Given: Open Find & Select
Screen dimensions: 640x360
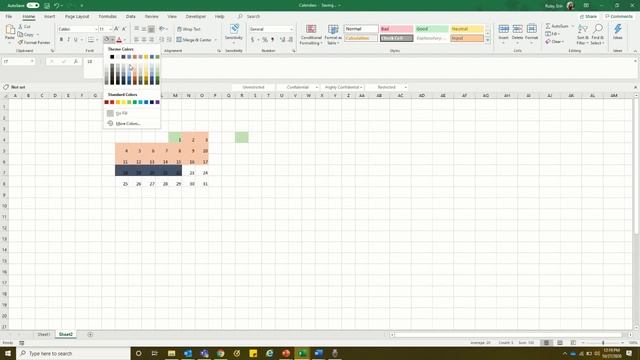Looking at the screenshot, I should 598,34.
